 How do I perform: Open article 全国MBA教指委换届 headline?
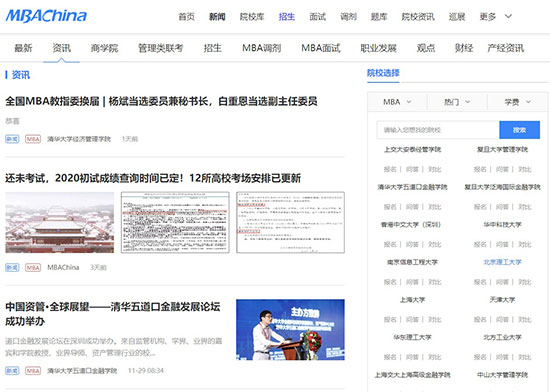[161, 101]
